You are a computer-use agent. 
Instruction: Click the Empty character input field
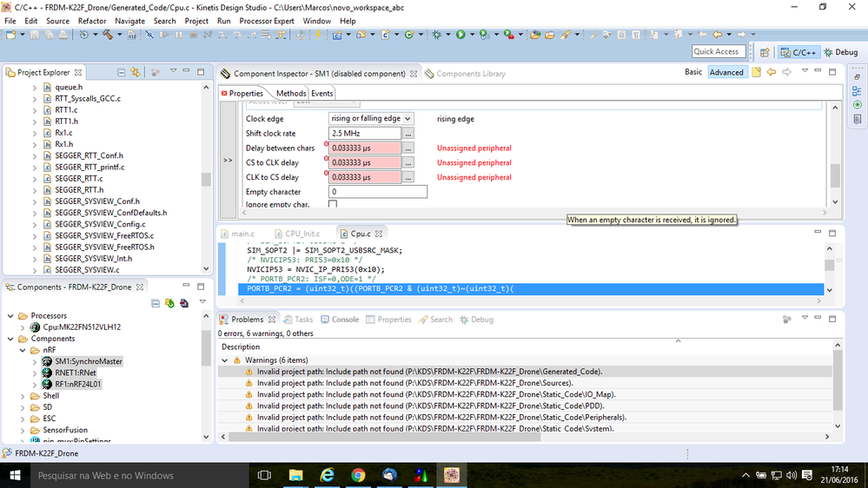(x=378, y=192)
